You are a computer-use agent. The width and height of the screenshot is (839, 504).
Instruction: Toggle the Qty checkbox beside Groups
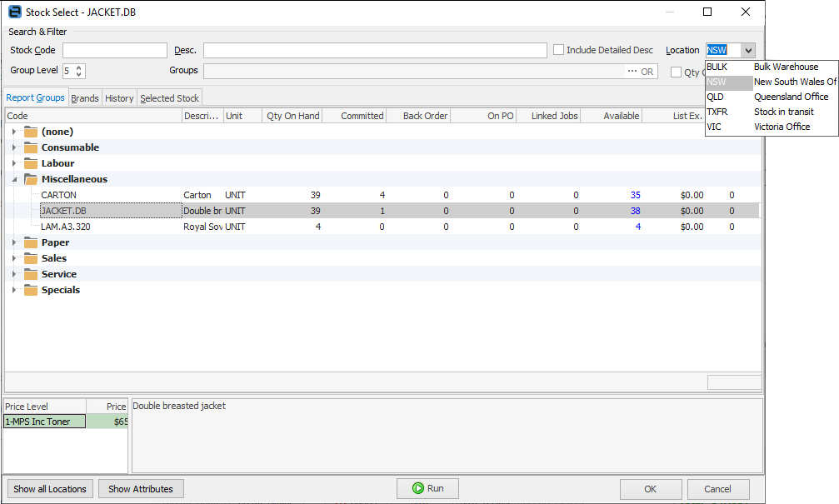point(677,72)
